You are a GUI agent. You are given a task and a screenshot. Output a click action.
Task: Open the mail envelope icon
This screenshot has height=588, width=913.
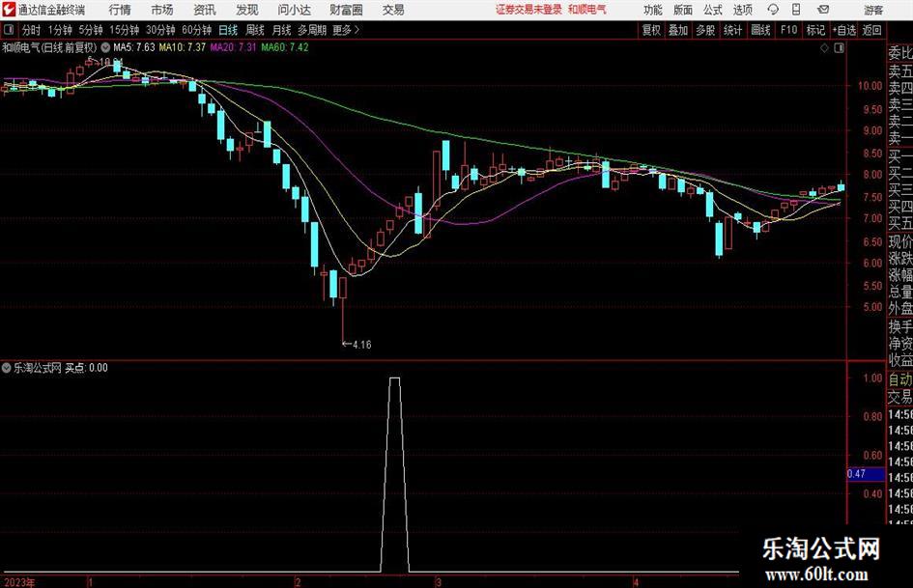coord(823,10)
